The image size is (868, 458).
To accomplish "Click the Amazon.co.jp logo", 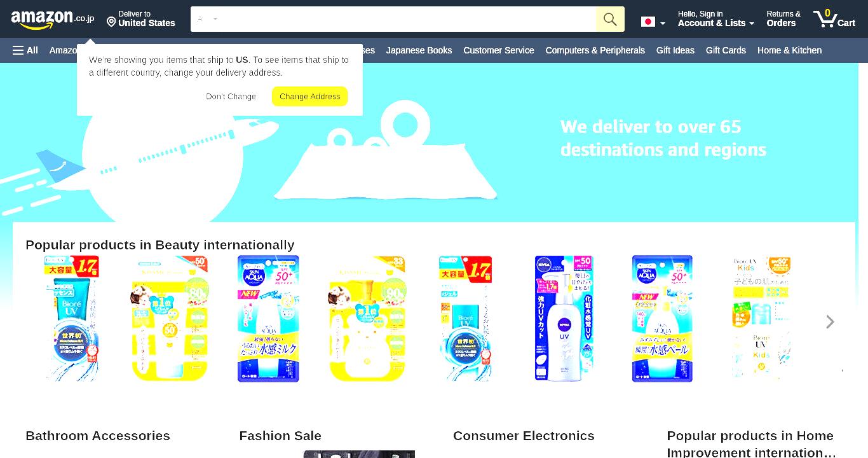I will [53, 19].
